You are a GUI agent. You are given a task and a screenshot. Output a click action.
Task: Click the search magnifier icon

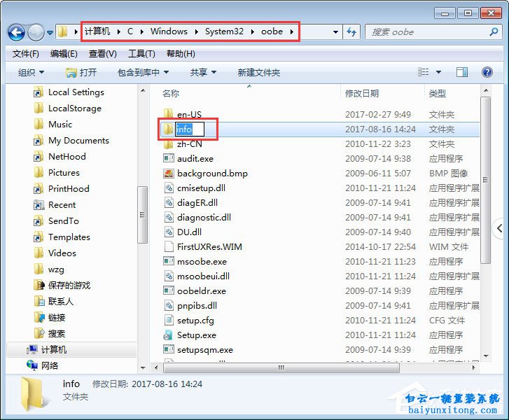pos(494,31)
